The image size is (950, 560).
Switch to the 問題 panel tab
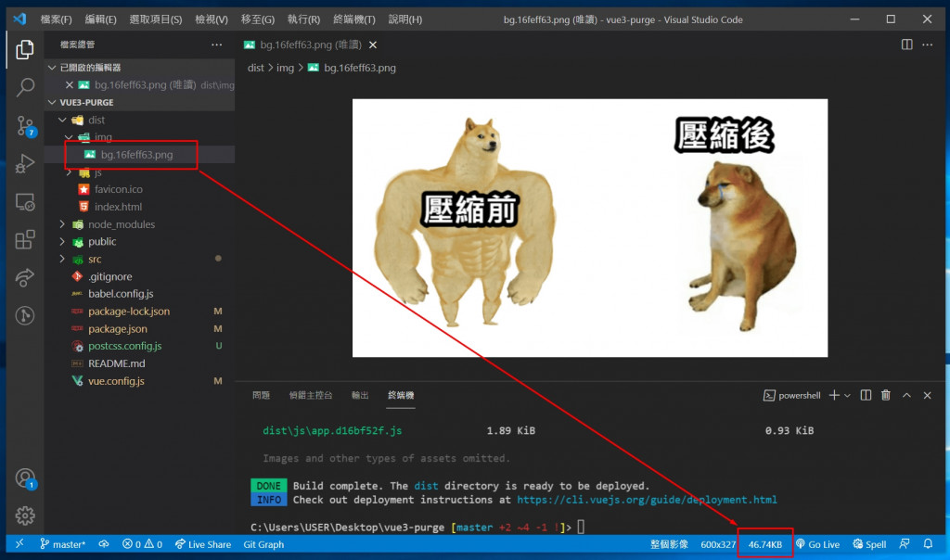261,395
